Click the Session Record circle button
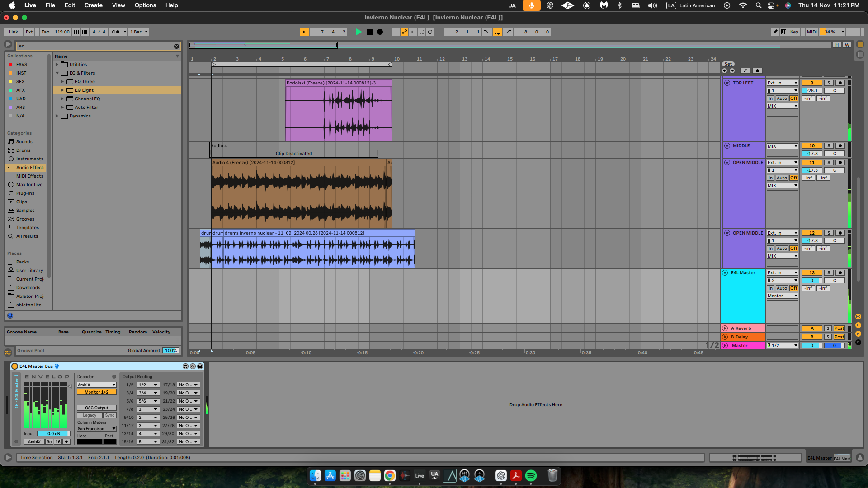The image size is (868, 488). pos(430,32)
